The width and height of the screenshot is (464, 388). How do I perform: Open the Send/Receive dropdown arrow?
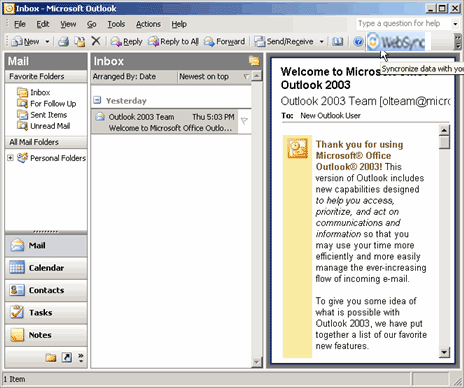coord(321,42)
